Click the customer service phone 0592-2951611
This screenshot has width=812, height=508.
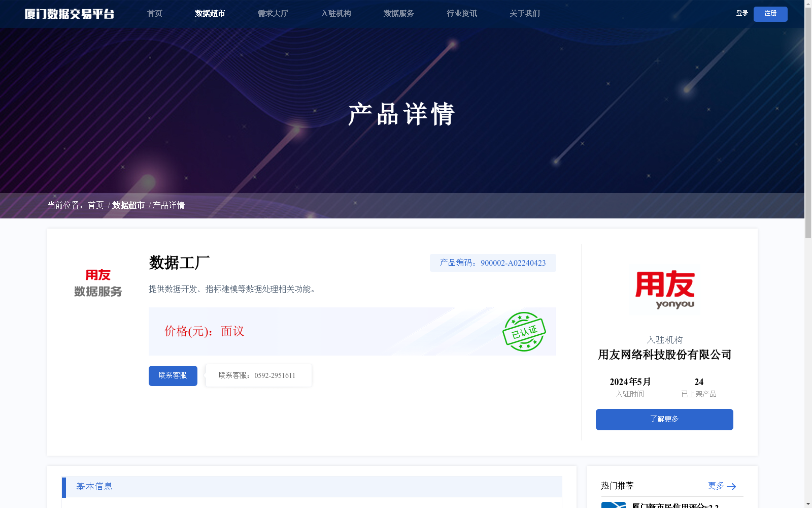point(275,376)
